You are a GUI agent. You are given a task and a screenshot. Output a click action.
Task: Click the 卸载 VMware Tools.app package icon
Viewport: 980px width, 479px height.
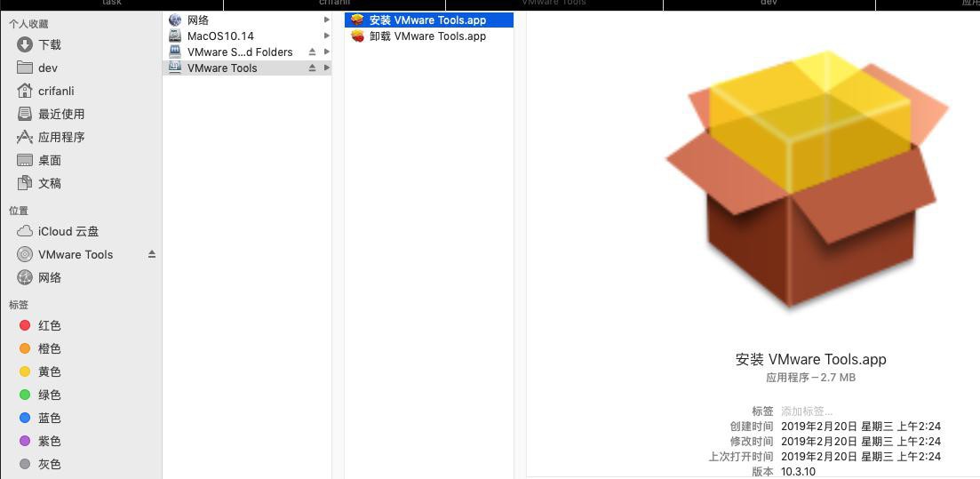357,36
